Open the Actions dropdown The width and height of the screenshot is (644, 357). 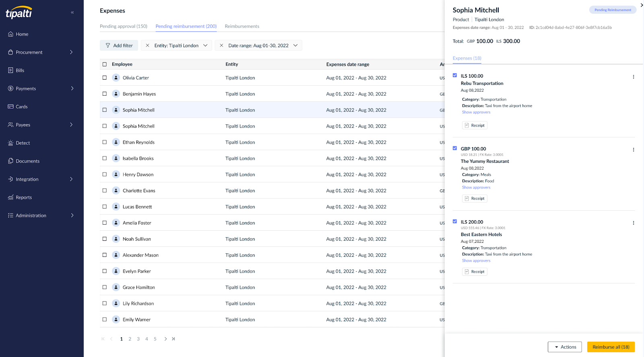click(565, 347)
